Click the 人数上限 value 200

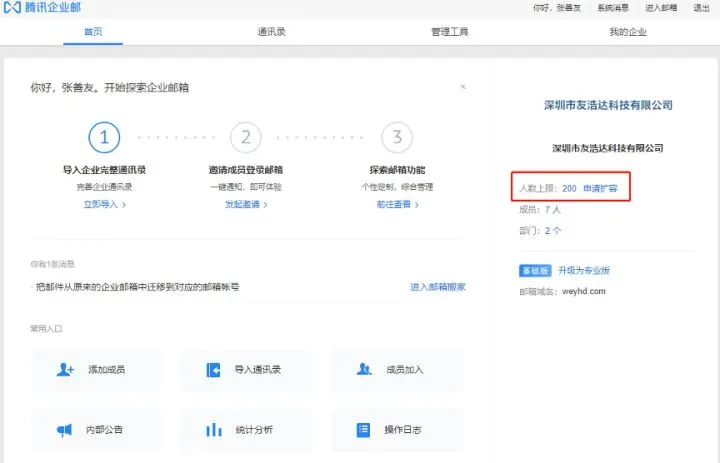point(569,188)
